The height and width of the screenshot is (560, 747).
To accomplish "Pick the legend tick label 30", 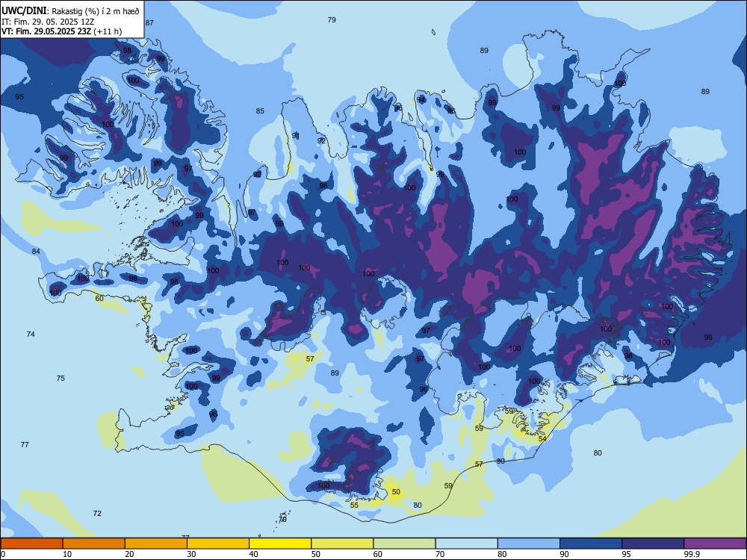I will (x=191, y=554).
